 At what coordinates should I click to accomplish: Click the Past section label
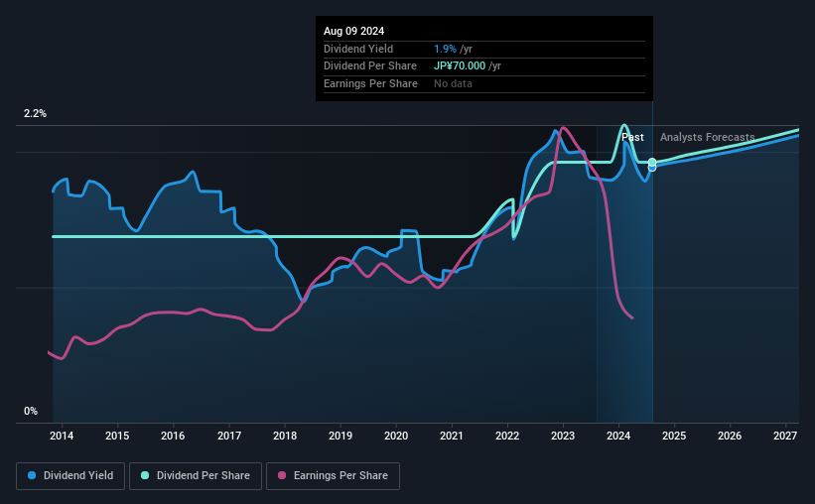click(x=632, y=137)
